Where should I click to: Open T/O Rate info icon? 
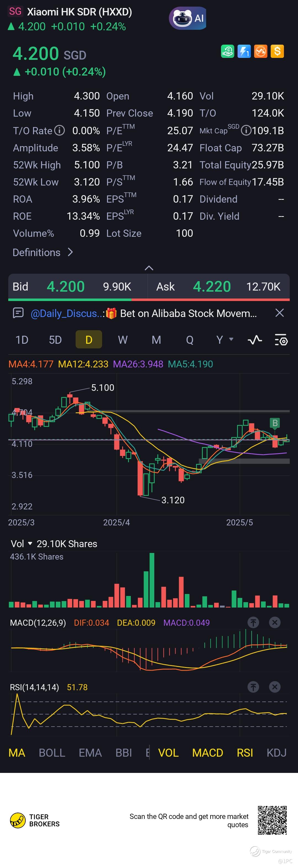click(59, 130)
